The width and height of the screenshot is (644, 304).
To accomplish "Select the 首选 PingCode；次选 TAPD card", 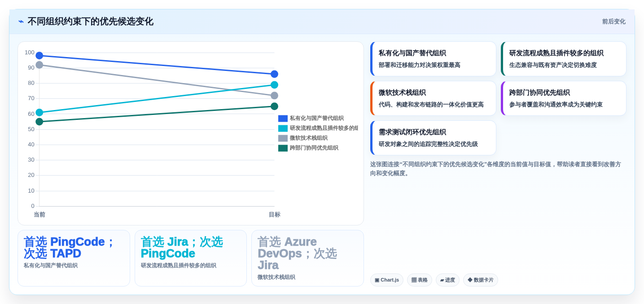I will pos(74,258).
